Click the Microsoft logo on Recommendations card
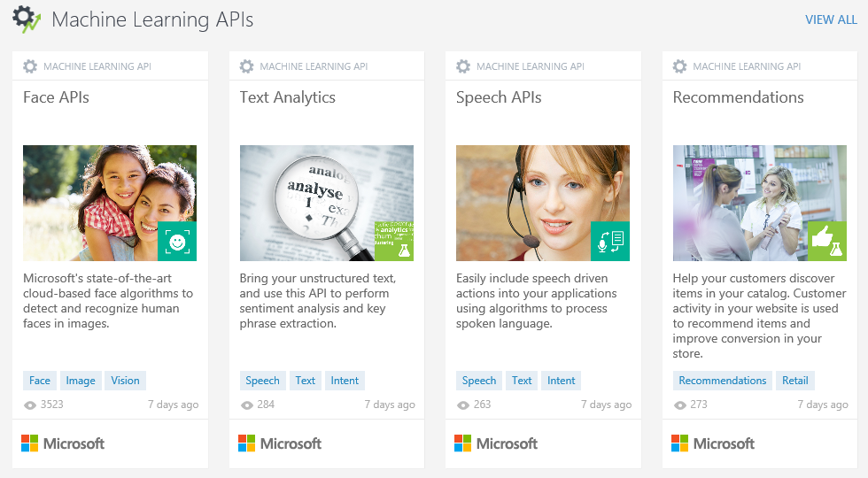The height and width of the screenshot is (478, 868). pyautogui.click(x=713, y=443)
